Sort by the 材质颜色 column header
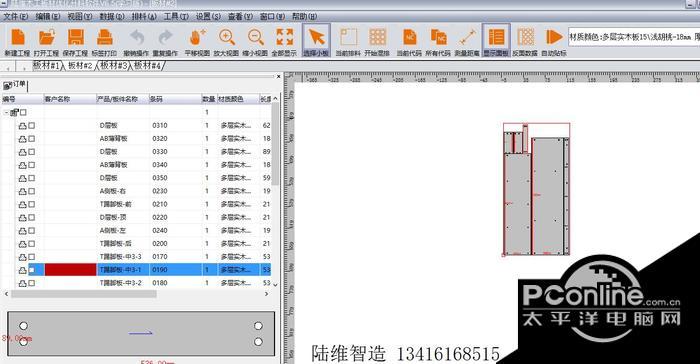 click(x=238, y=99)
